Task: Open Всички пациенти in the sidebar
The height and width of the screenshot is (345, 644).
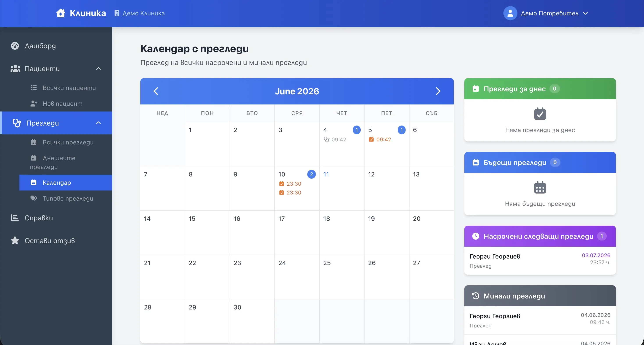Action: coord(66,88)
